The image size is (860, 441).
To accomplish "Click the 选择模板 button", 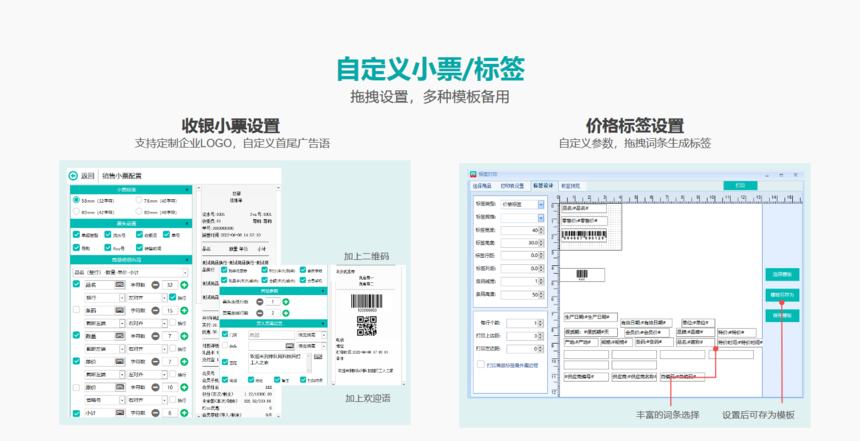I will [x=782, y=274].
